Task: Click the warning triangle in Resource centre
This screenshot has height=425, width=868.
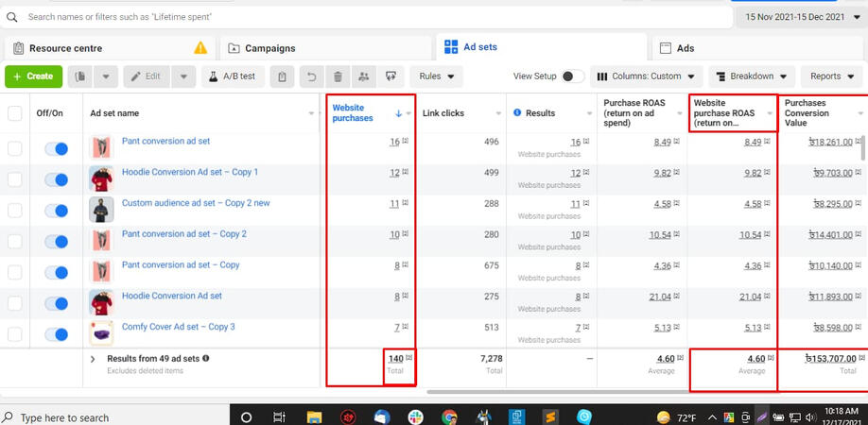Action: (200, 48)
